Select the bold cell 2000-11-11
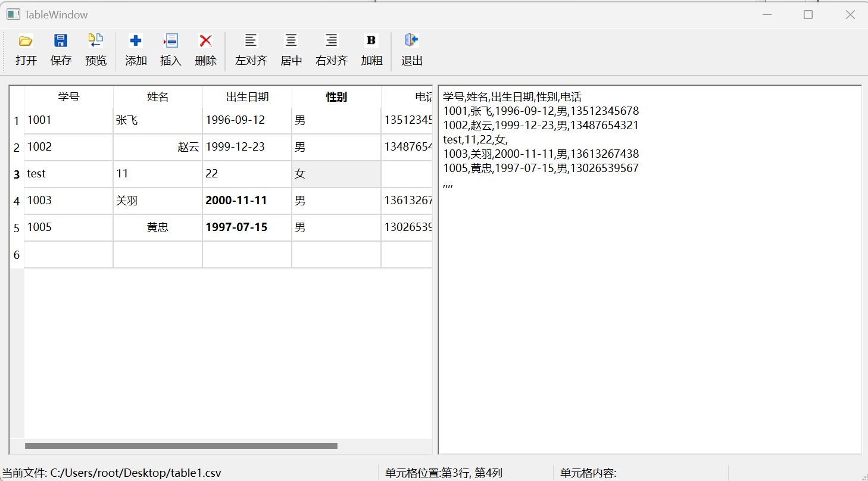This screenshot has height=481, width=868. [x=246, y=201]
